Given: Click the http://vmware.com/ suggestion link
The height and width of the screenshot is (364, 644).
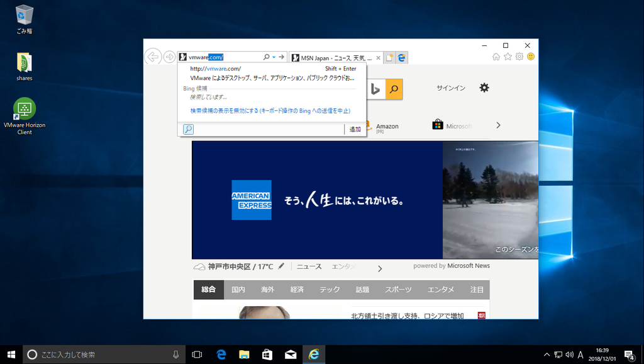Looking at the screenshot, I should click(x=217, y=68).
